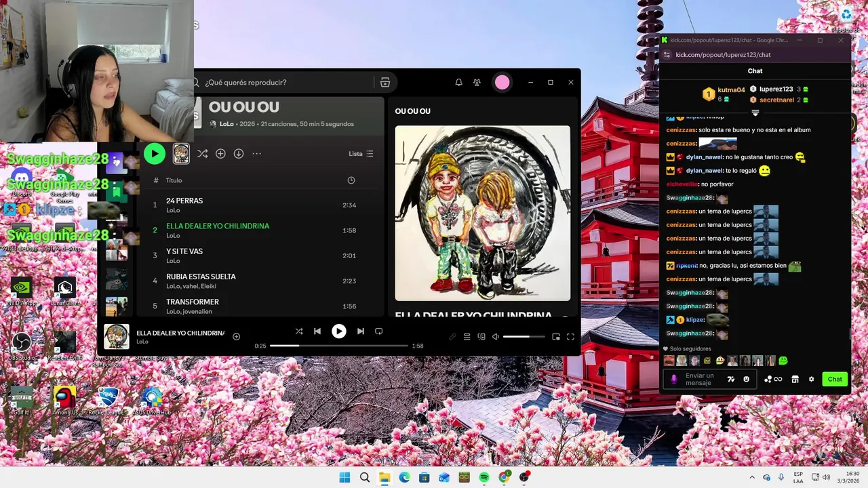The width and height of the screenshot is (868, 488).
Task: Open OBS Studio from the taskbar
Action: (524, 477)
